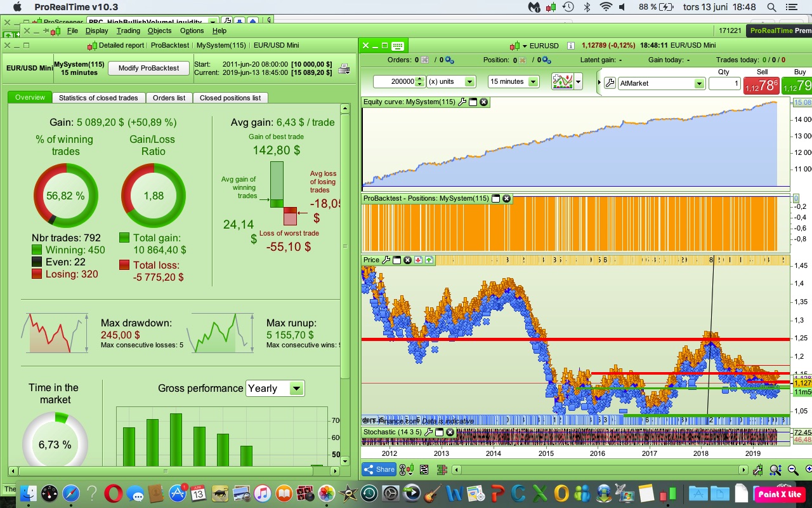The width and height of the screenshot is (812, 508).
Task: Click the Share button
Action: coord(379,470)
